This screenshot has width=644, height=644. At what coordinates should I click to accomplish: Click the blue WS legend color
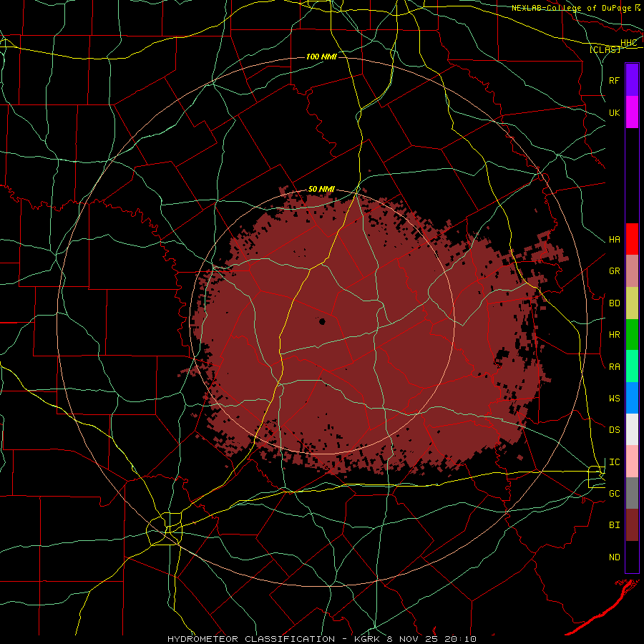(x=632, y=398)
